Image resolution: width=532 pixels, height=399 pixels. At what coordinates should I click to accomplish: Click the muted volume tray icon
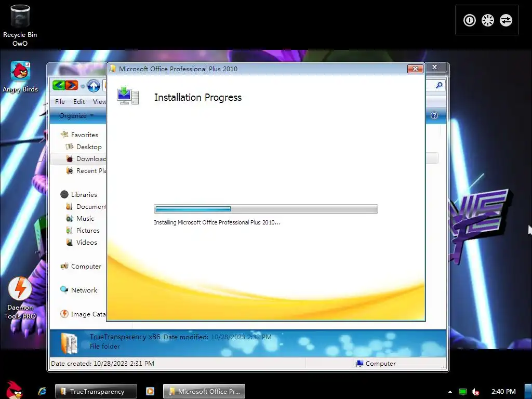[x=475, y=392]
